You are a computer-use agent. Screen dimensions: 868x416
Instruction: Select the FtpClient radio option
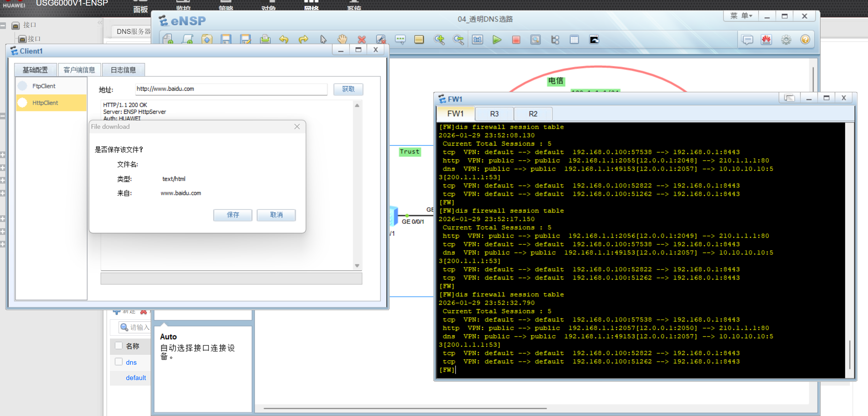point(23,86)
